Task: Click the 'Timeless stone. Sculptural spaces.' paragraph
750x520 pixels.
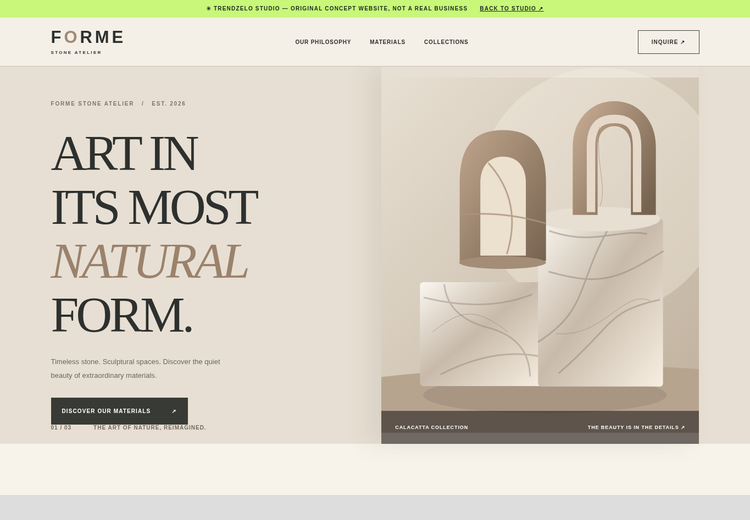Action: click(135, 368)
